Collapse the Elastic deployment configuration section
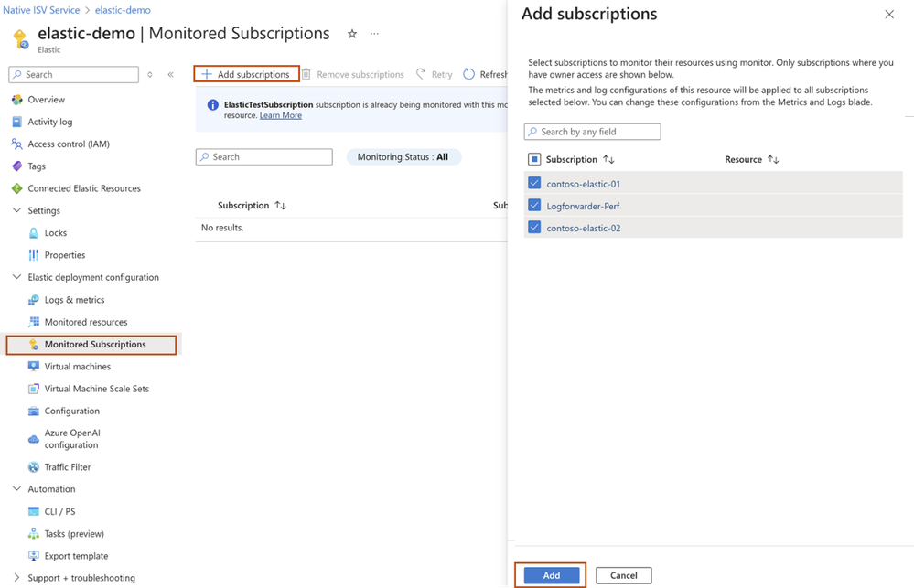This screenshot has width=914, height=588. click(16, 277)
